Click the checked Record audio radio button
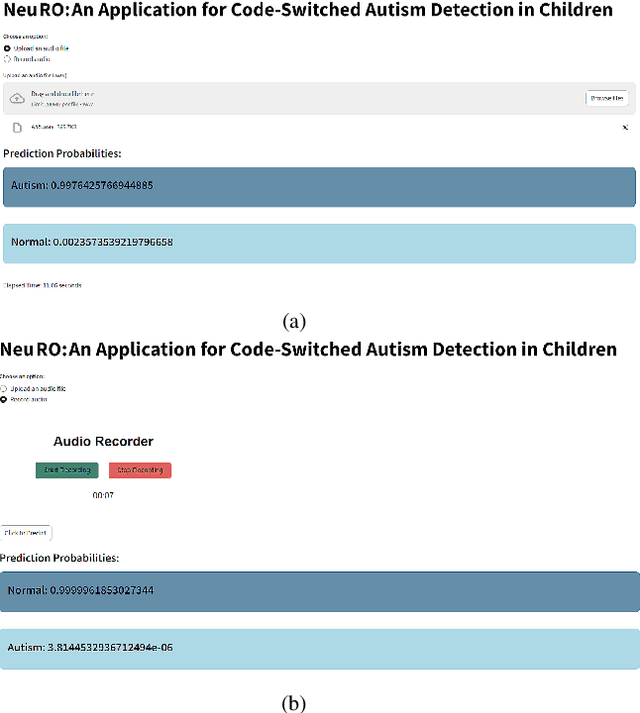Viewport: 640px width, 713px height. [4, 399]
